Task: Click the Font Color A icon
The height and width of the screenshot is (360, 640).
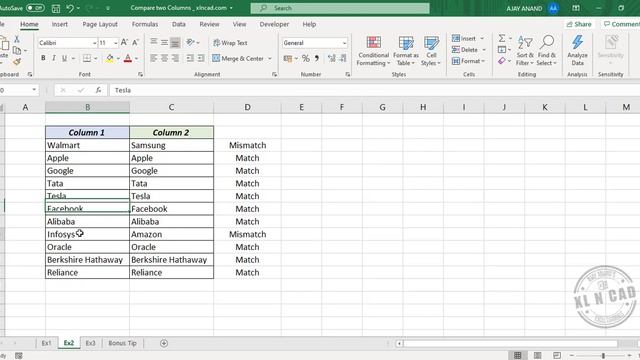Action: (x=128, y=58)
